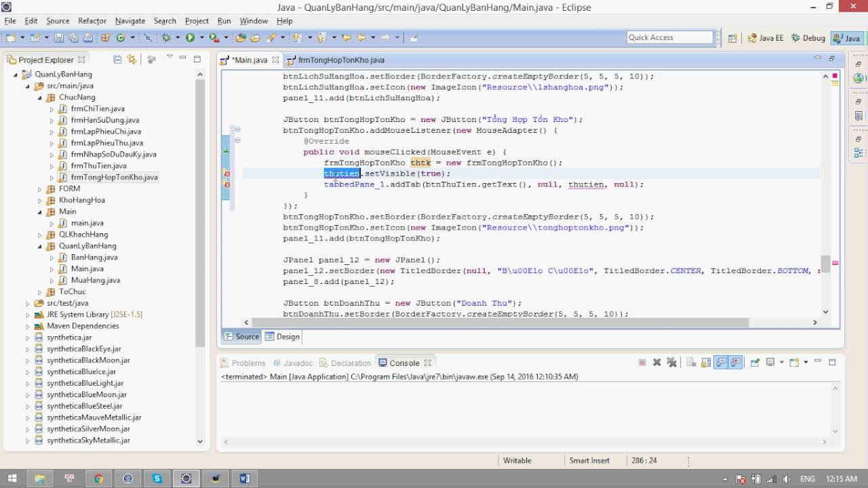The width and height of the screenshot is (868, 488).
Task: Open Google Chrome from the taskbar
Action: point(98,479)
